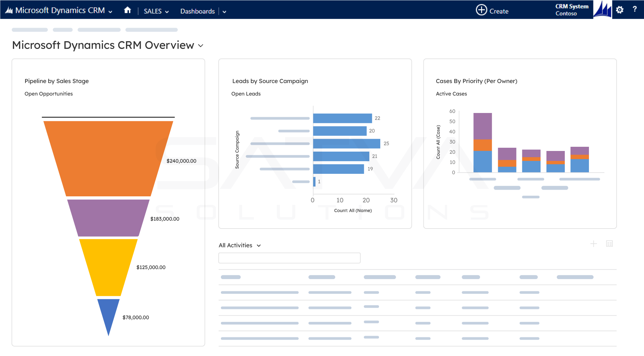Open the Dashboards dropdown arrow
Viewport: 644px width, 356px height.
[224, 12]
